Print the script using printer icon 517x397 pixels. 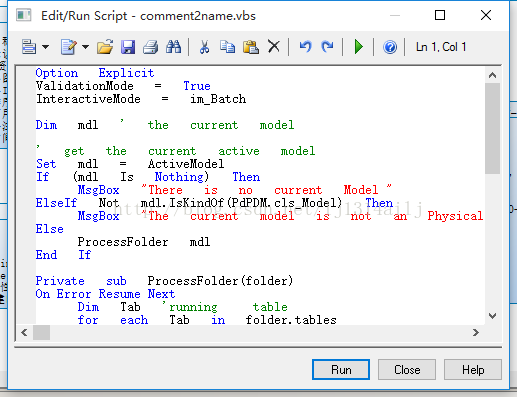click(151, 47)
